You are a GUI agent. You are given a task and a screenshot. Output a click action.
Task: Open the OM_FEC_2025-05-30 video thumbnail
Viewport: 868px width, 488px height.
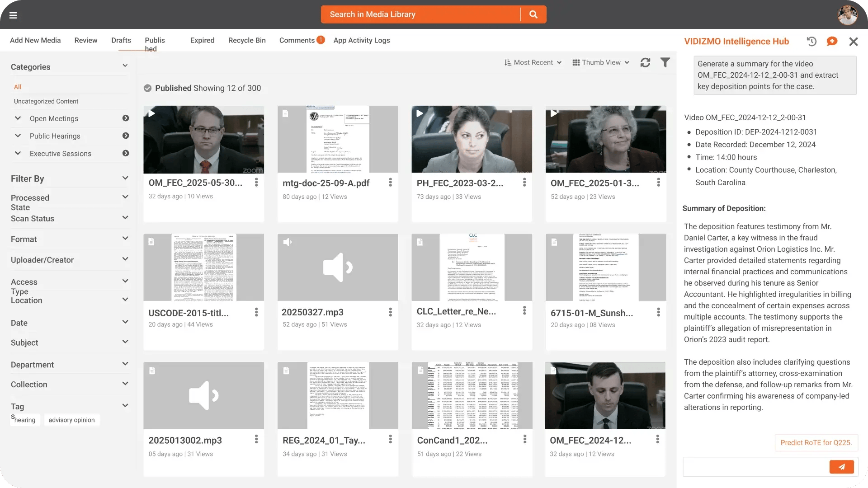pos(203,139)
